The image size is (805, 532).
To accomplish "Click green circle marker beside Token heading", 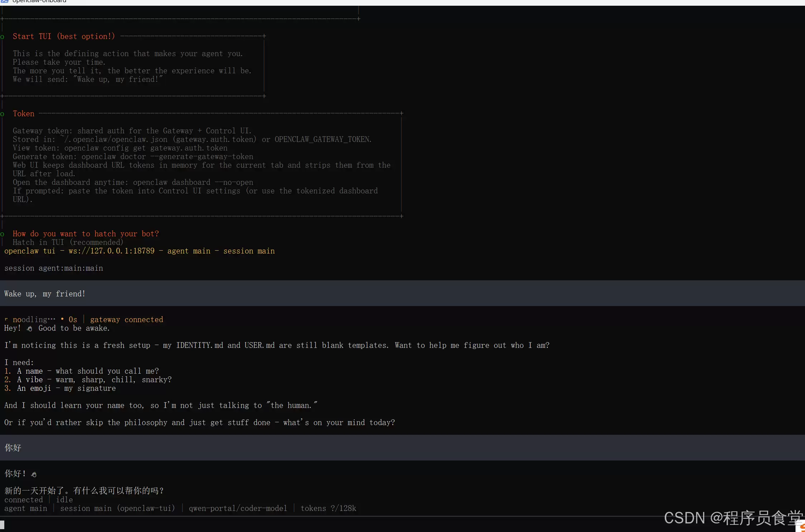I will pyautogui.click(x=2, y=114).
